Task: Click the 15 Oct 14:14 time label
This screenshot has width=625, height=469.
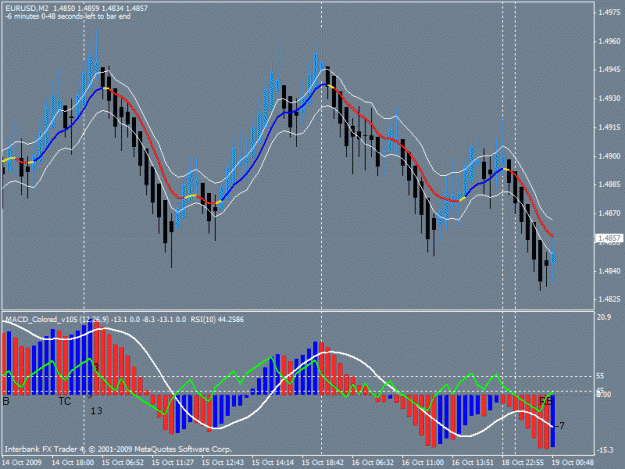Action: point(273,463)
